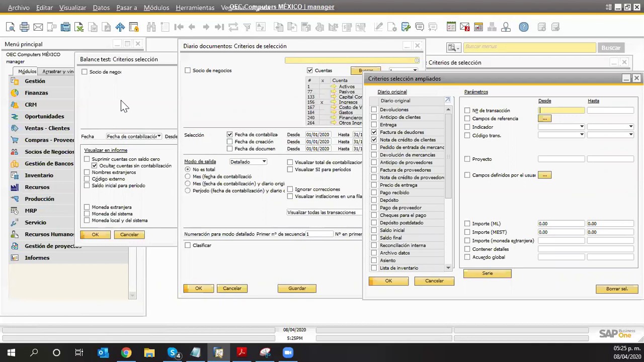Click the Next Record arrow icon

coord(206,27)
